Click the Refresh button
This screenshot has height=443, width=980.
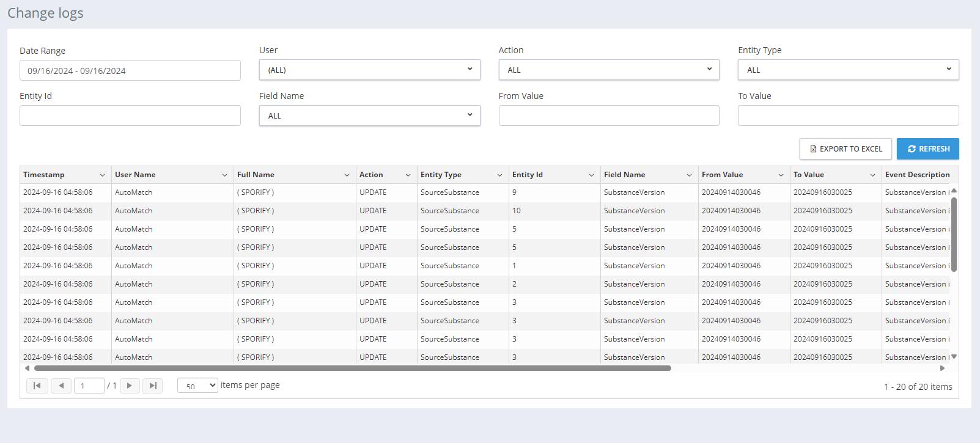point(927,148)
